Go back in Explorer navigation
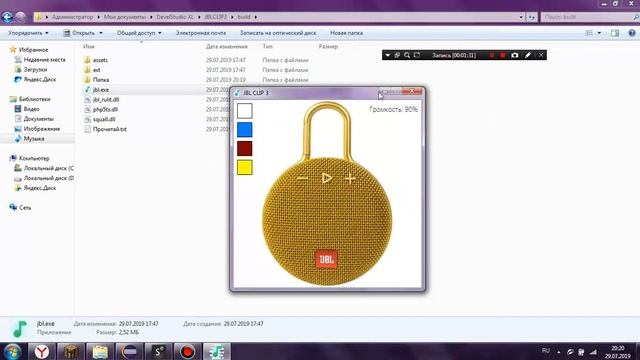The width and height of the screenshot is (640, 360). pyautogui.click(x=7, y=17)
